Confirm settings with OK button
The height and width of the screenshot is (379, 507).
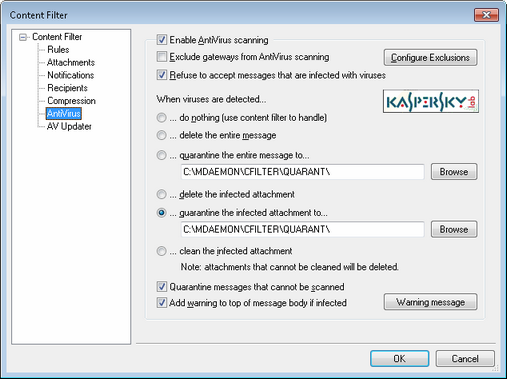pyautogui.click(x=399, y=359)
